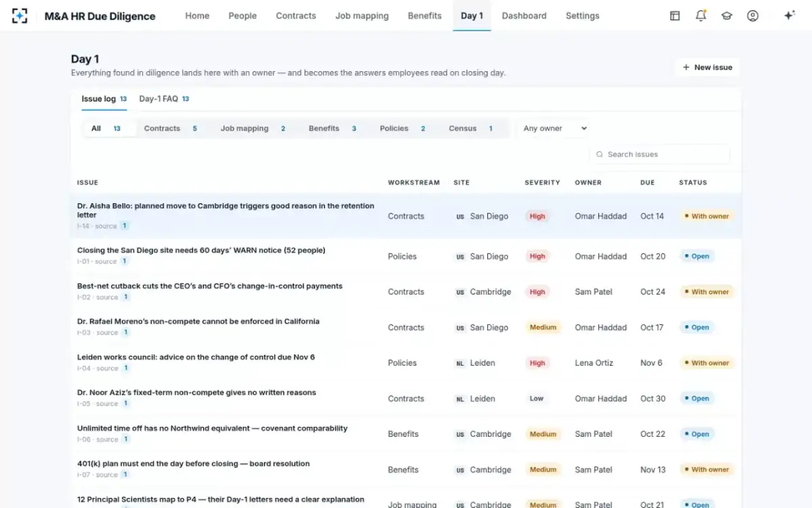Click Medium severity badge in Rafael Moreno row

pyautogui.click(x=543, y=327)
